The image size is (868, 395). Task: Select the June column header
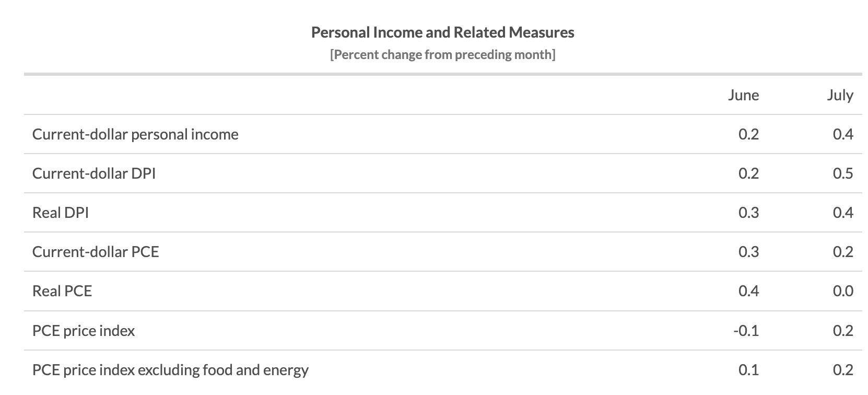pyautogui.click(x=743, y=95)
